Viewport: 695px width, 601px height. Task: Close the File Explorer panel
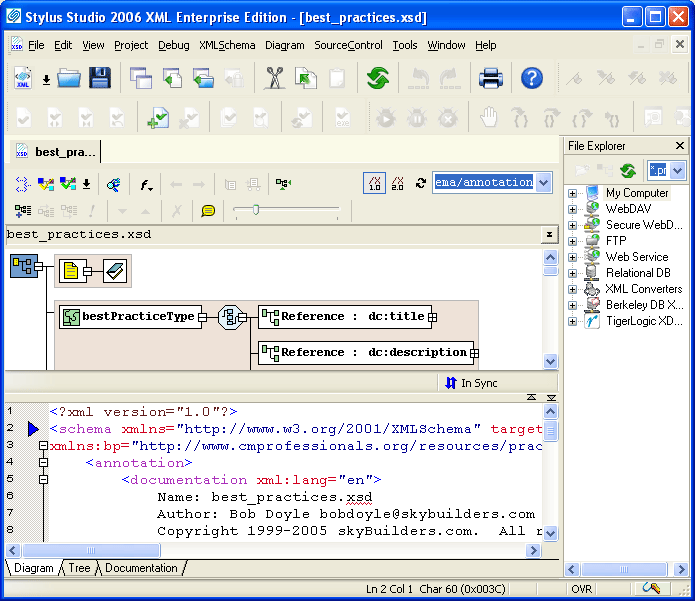tap(680, 145)
